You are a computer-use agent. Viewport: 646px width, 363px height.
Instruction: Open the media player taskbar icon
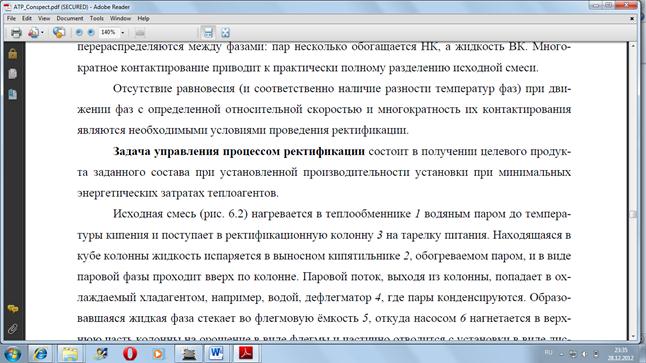point(158,354)
